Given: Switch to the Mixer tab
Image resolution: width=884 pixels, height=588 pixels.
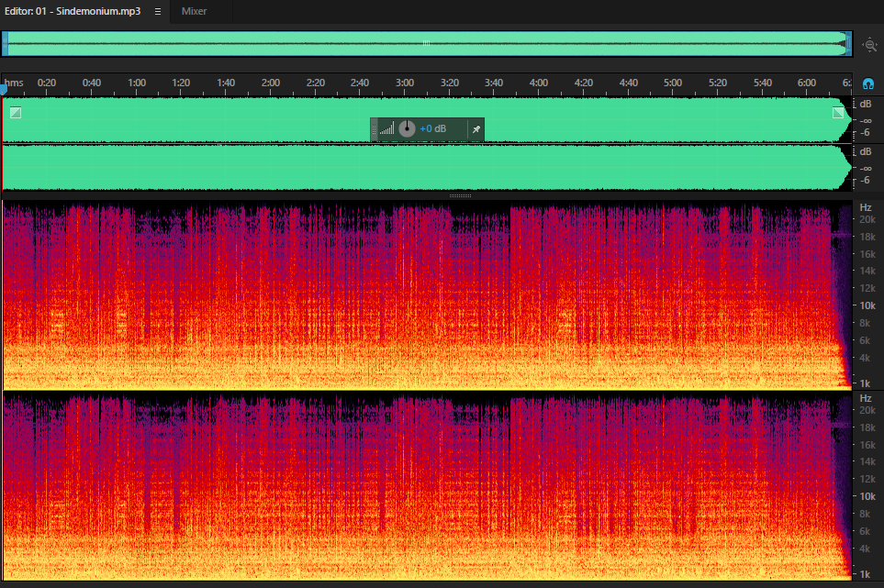Looking at the screenshot, I should click(194, 11).
